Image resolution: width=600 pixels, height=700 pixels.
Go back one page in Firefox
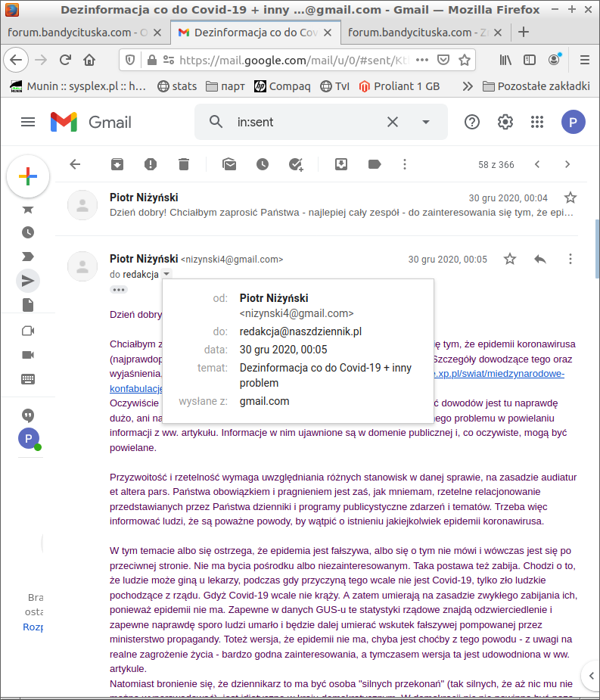click(x=16, y=60)
